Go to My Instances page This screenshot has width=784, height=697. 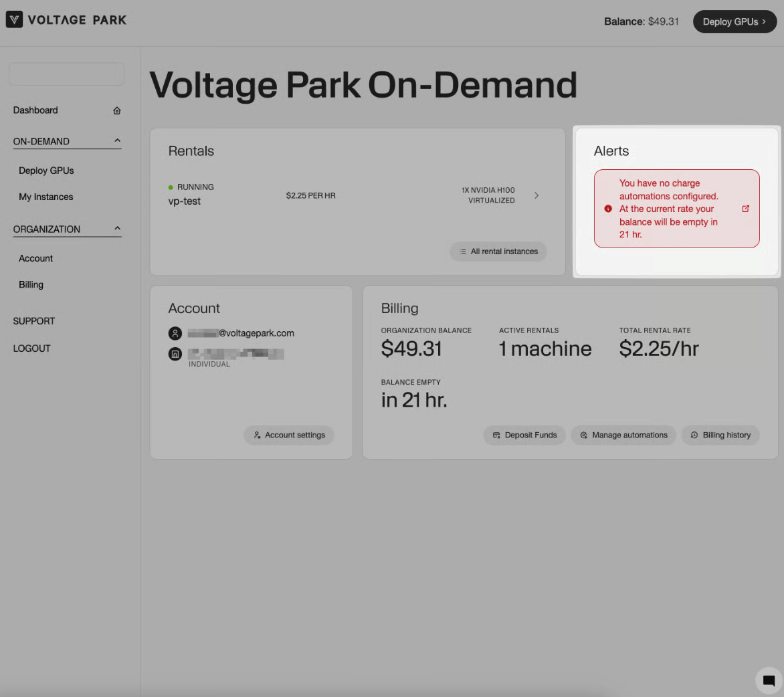click(x=46, y=197)
